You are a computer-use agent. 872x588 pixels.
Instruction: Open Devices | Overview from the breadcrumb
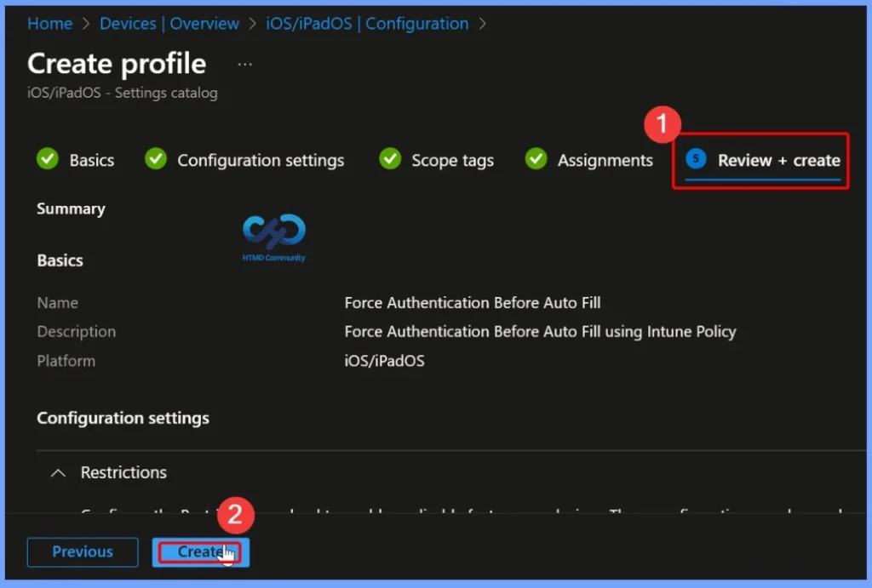(169, 24)
